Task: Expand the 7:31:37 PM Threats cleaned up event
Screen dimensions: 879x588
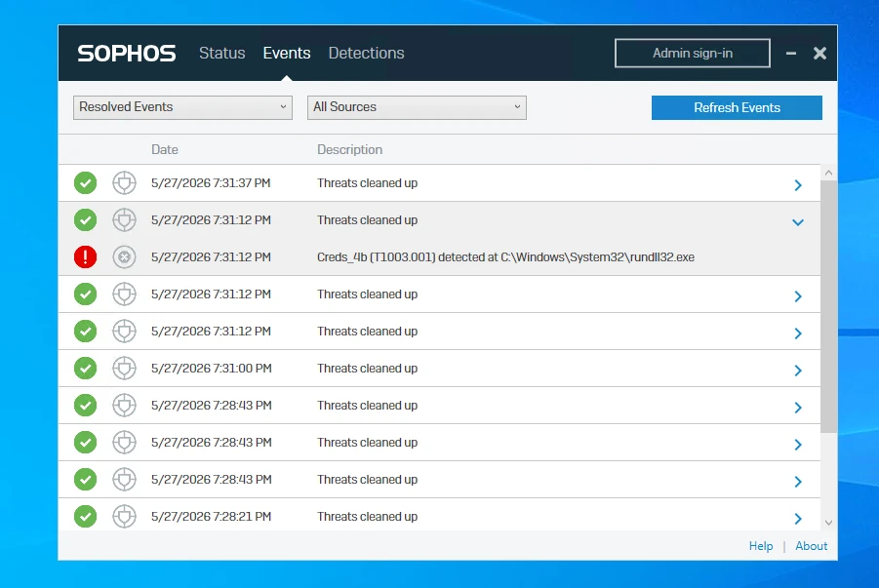Action: pyautogui.click(x=798, y=184)
